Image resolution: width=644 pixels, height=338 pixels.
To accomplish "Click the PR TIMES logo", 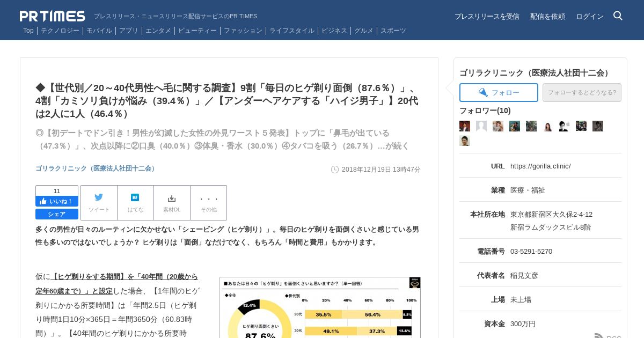I will click(53, 16).
